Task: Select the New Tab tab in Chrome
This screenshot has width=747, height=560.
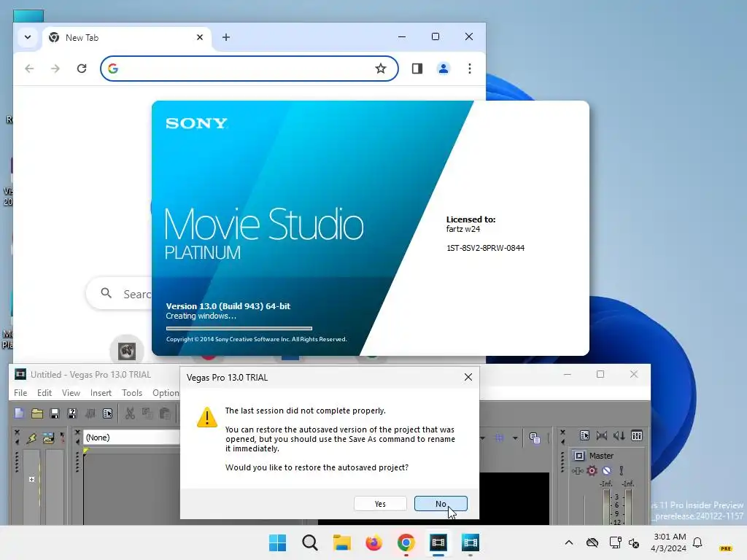Action: point(126,38)
